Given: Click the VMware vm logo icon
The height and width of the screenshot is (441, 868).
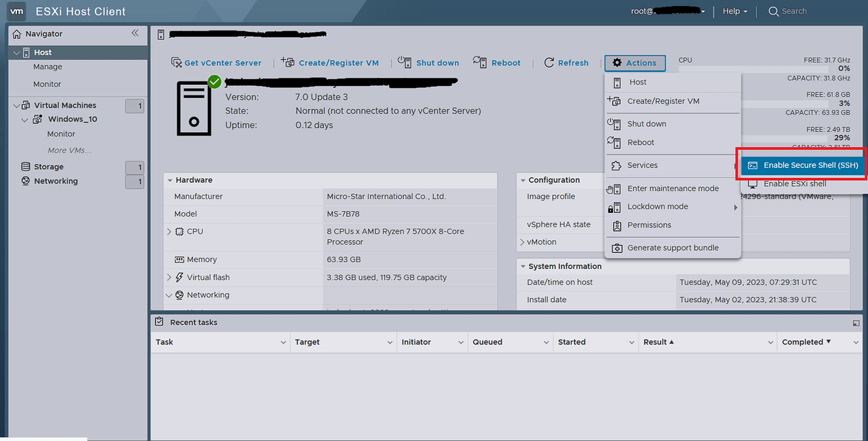Looking at the screenshot, I should 17,12.
